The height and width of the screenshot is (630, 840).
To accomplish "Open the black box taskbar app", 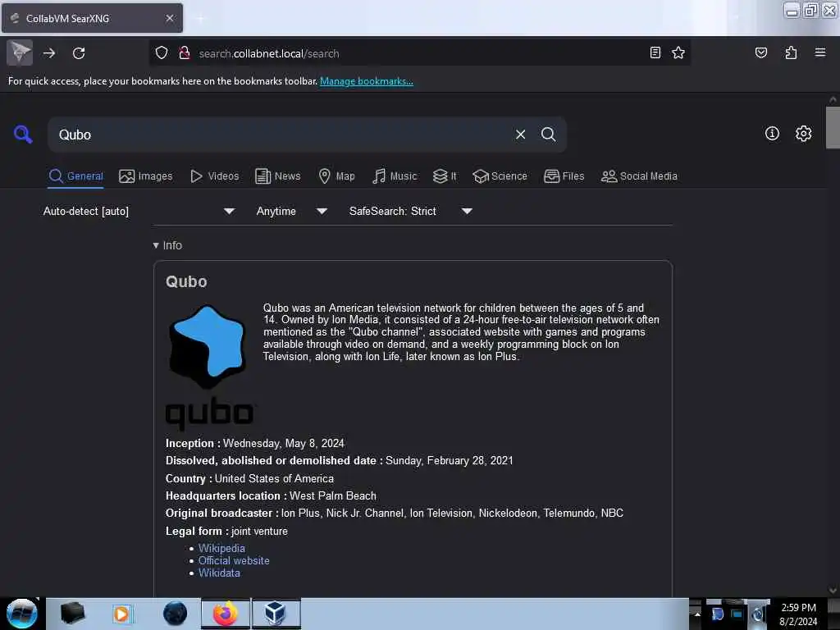I will tap(72, 614).
